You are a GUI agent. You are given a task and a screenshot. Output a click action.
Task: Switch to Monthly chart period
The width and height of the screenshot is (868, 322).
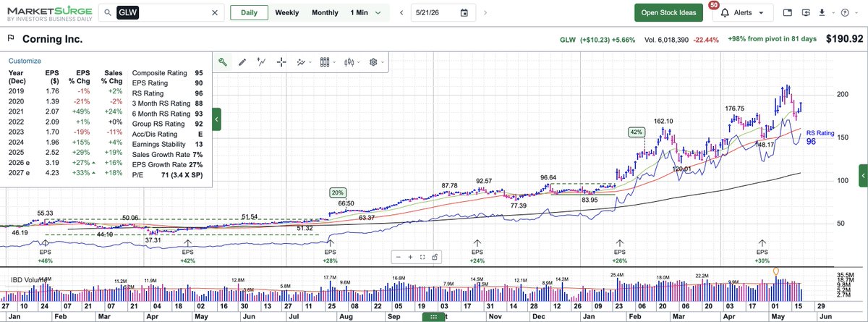325,13
